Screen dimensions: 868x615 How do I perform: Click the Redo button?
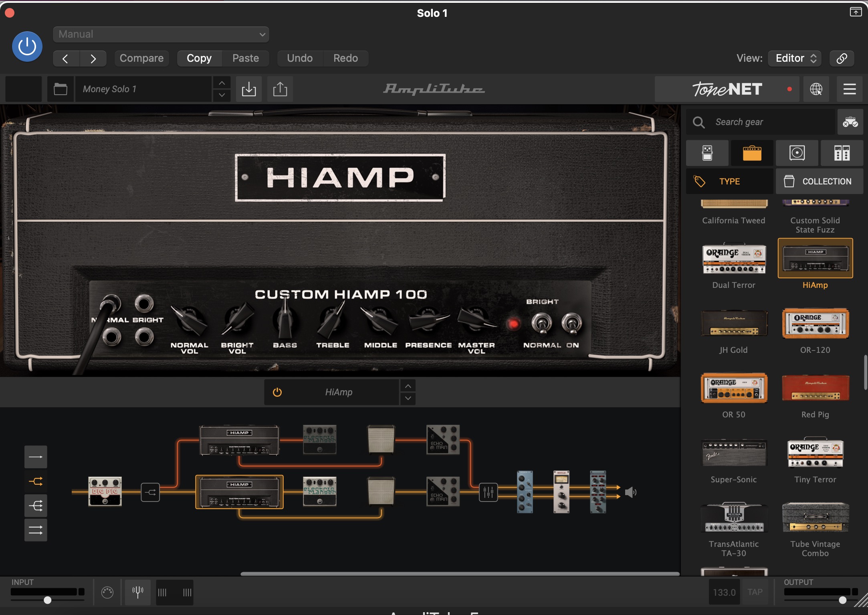tap(345, 59)
